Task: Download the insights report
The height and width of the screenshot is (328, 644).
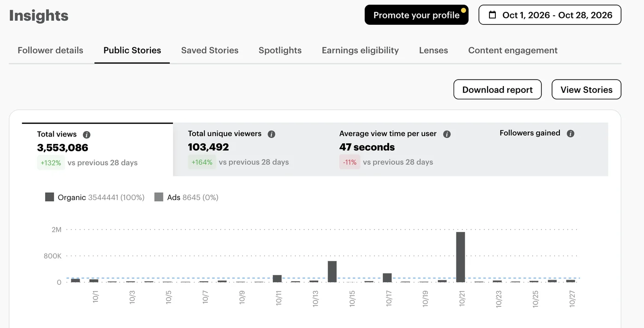Action: (x=497, y=90)
